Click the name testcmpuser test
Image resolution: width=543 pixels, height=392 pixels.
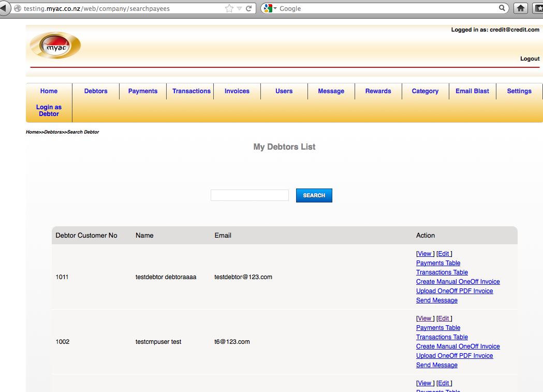[158, 341]
